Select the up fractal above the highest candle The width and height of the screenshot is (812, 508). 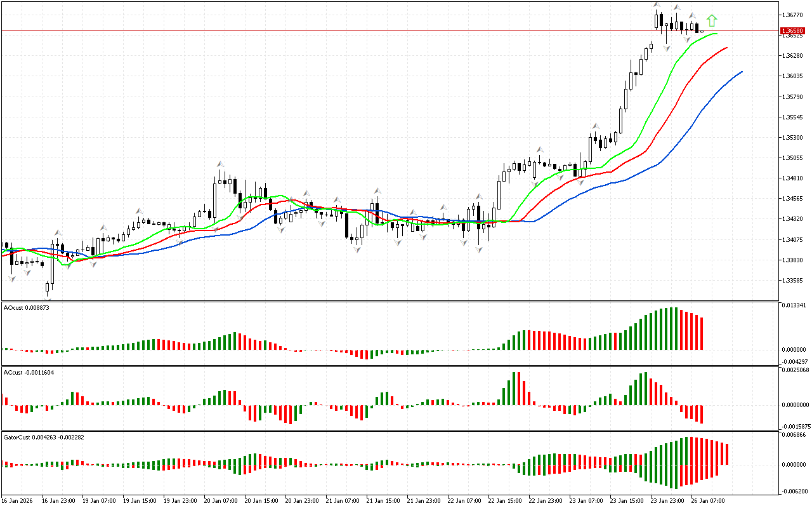point(658,6)
